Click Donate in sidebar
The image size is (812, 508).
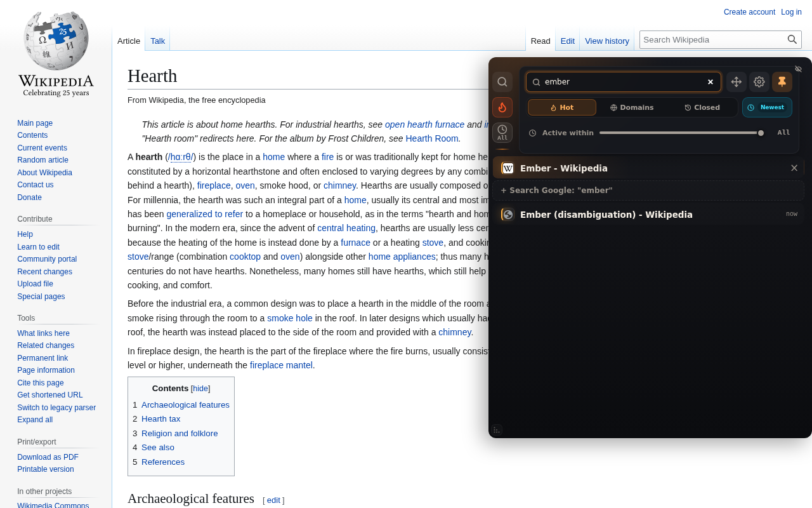click(x=29, y=197)
